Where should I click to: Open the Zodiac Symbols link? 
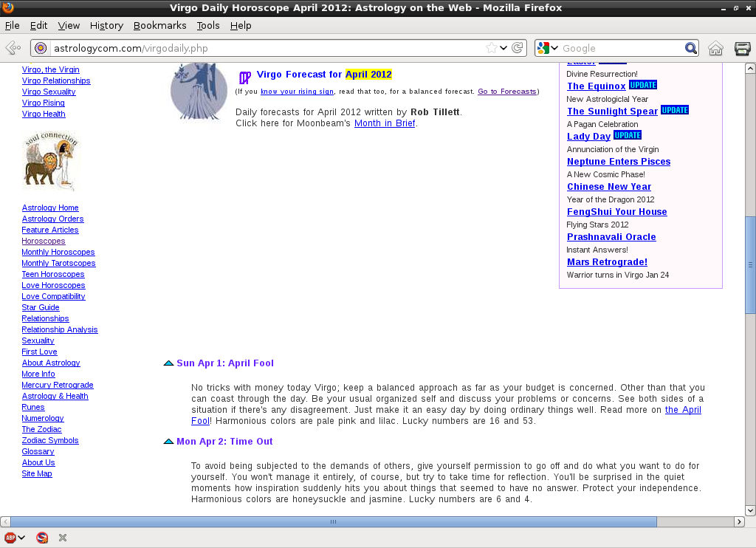[50, 440]
